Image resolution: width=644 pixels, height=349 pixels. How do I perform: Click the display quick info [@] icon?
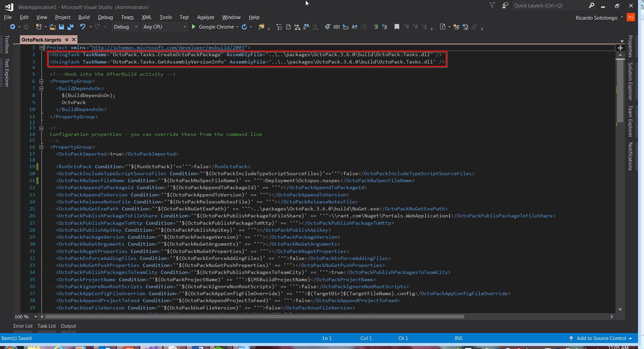[337, 27]
